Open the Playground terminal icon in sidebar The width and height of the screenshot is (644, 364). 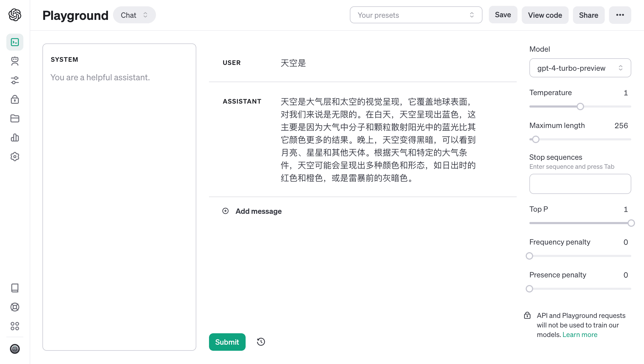(15, 42)
